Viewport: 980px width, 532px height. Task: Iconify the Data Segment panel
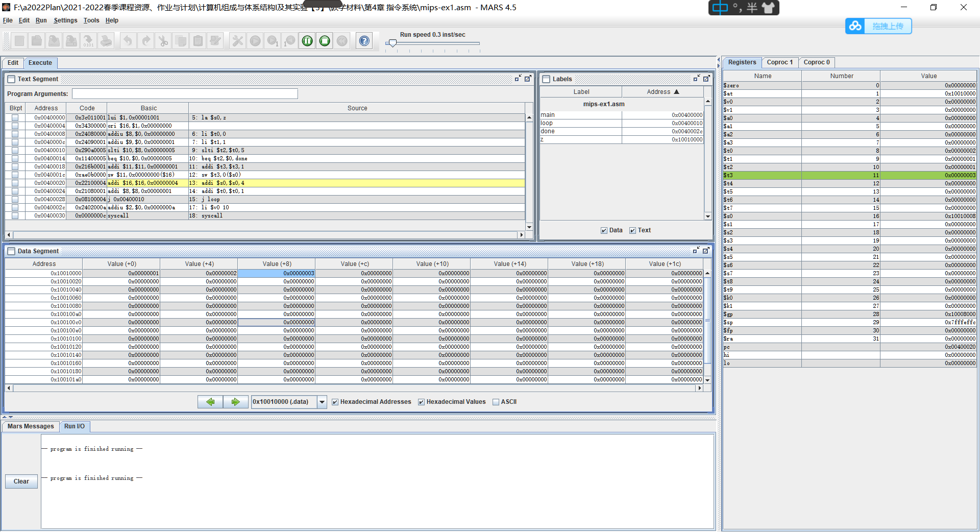[x=696, y=251]
